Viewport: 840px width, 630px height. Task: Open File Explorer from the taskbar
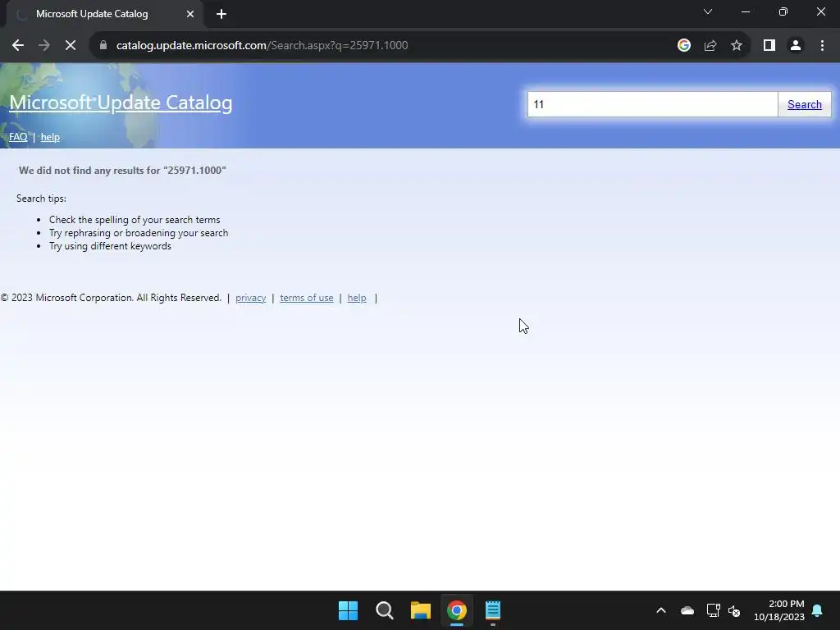pyautogui.click(x=421, y=610)
